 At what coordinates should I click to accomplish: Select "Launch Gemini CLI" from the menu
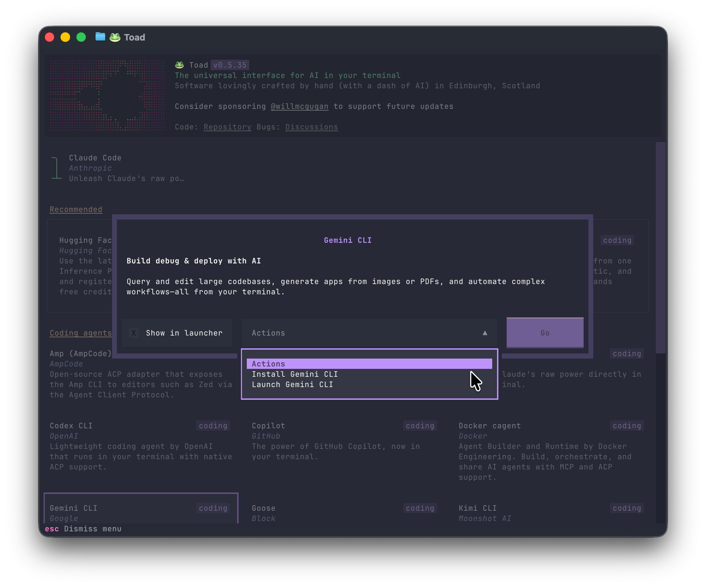pyautogui.click(x=293, y=384)
